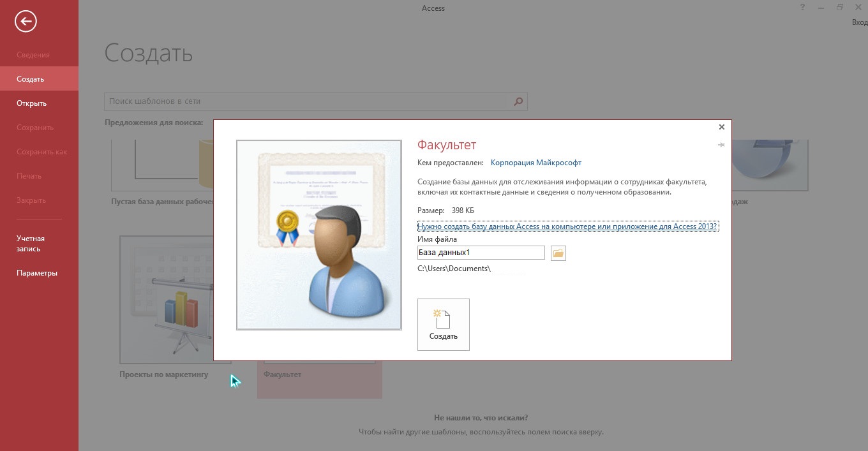Screen dimensions: 868x451
Task: Click the Вход sign-in link
Action: point(860,22)
